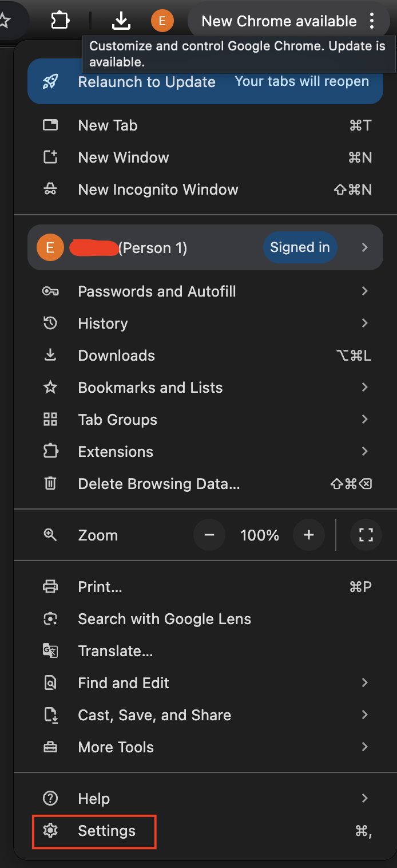The image size is (397, 868).
Task: Open the Help submenu
Action: [365, 798]
